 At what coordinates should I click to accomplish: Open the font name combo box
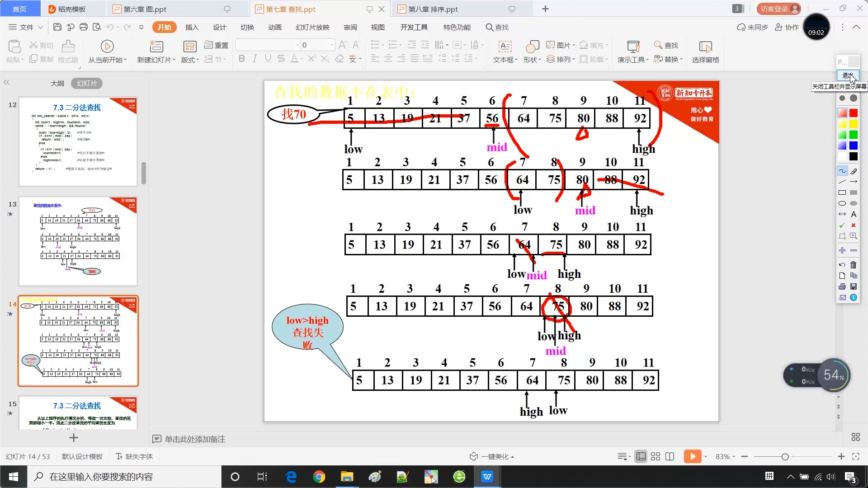[x=268, y=45]
